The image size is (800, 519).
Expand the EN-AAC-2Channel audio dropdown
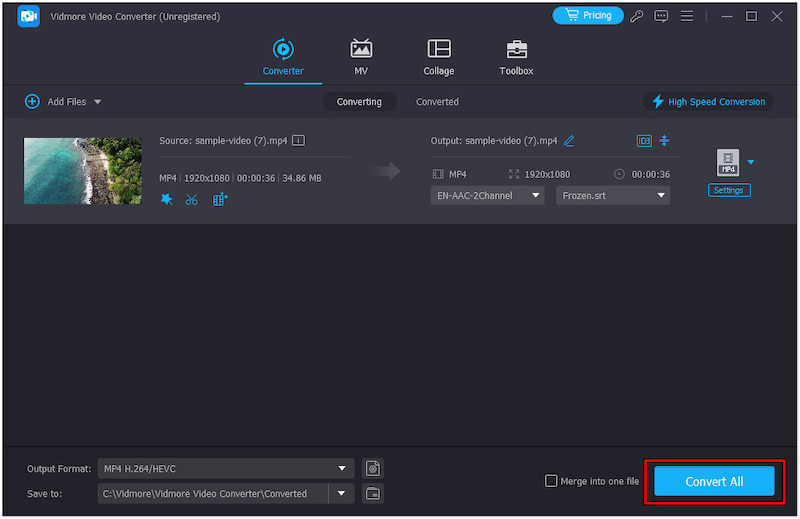pos(488,196)
